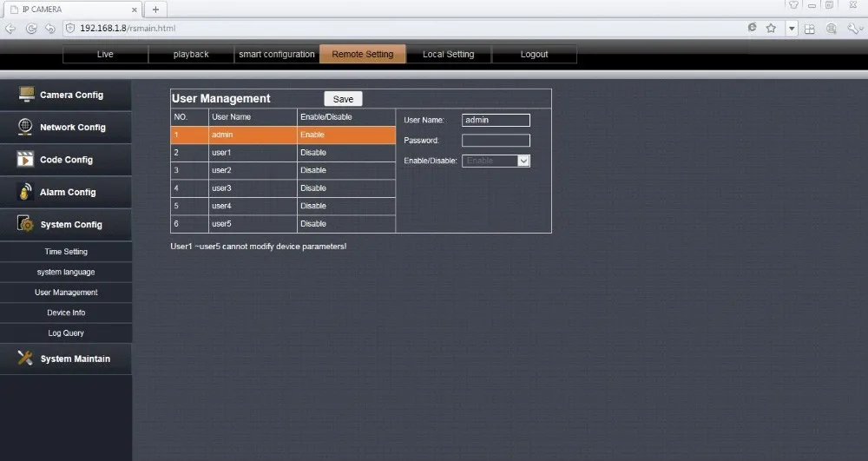This screenshot has height=461, width=868.
Task: Click the Password input field
Action: pyautogui.click(x=496, y=141)
